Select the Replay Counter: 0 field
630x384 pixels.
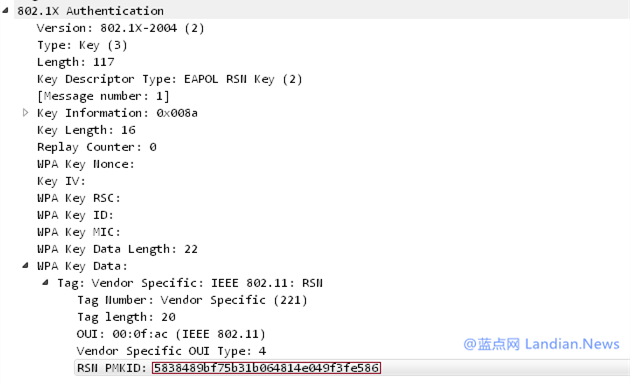97,147
